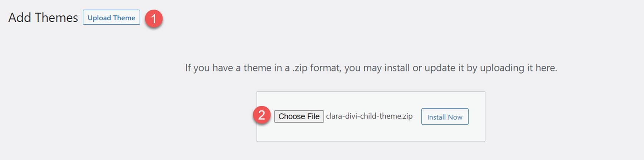Open the file browser with Choose File

299,116
